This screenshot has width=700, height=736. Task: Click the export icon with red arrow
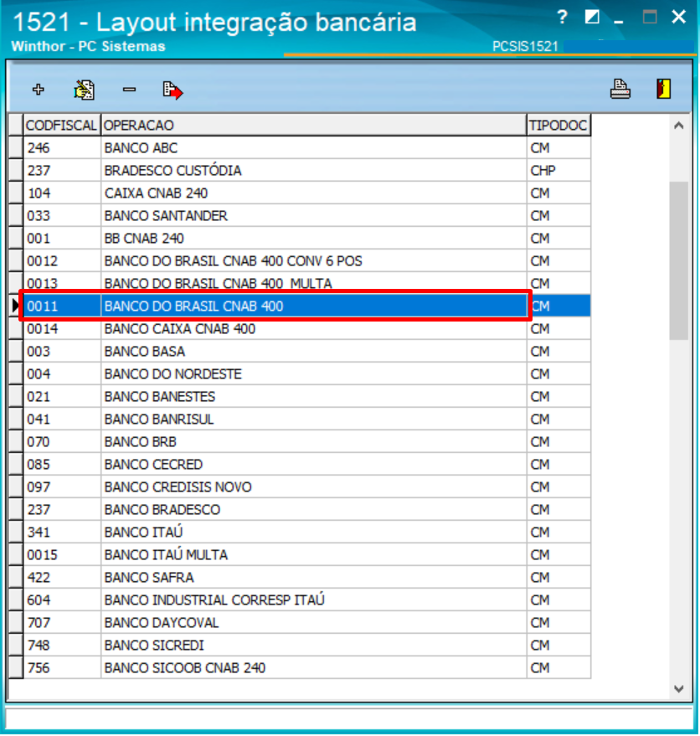tap(172, 90)
